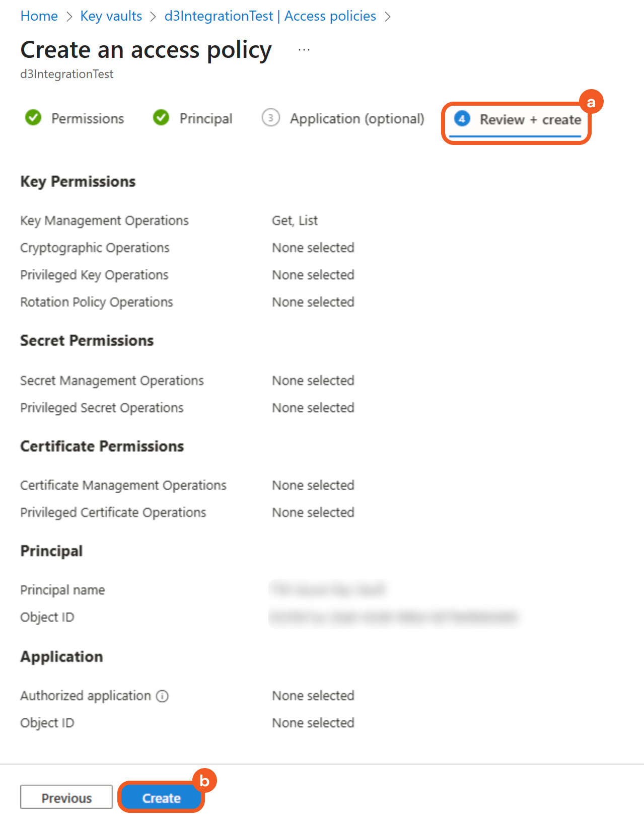Click the chevron after Access policies
The height and width of the screenshot is (829, 644).
tap(387, 17)
